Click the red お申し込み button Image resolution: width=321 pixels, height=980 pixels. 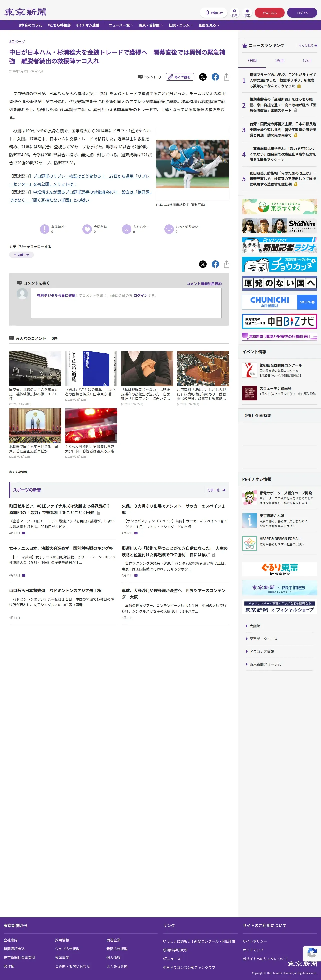tap(270, 13)
